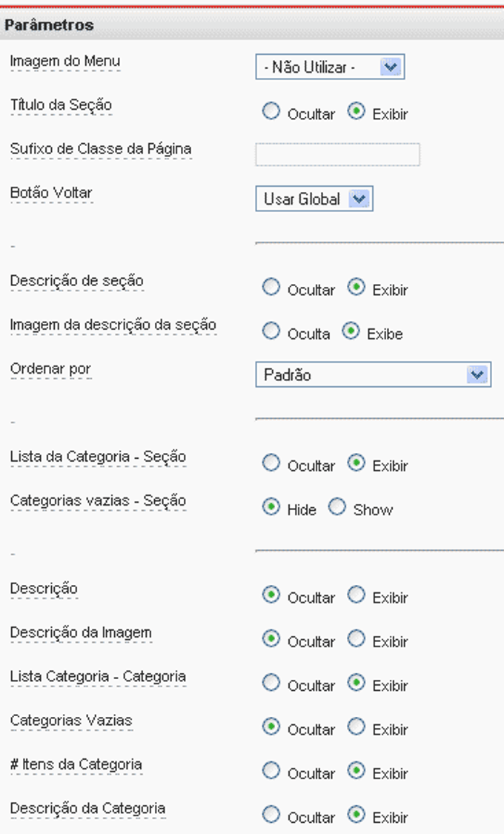Choose 'Exibir' for Categorias Vazias

pos(357,727)
